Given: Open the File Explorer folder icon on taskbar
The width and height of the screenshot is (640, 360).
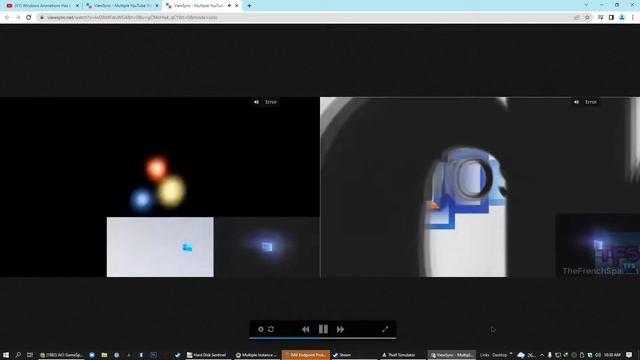Looking at the screenshot, I should (104, 355).
